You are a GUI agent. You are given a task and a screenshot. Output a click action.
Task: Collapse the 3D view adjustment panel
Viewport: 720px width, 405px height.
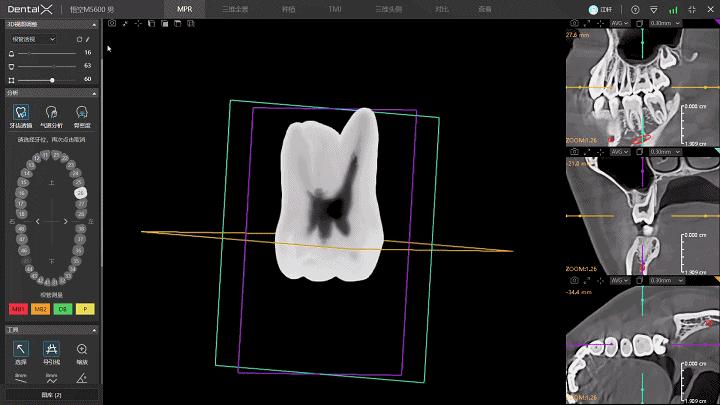tap(94, 24)
